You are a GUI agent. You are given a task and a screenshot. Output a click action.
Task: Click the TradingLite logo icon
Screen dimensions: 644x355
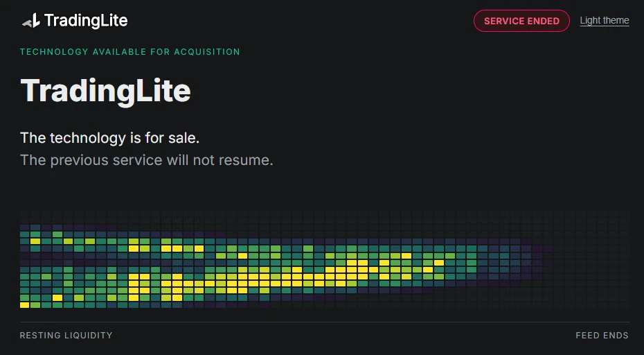pyautogui.click(x=31, y=20)
